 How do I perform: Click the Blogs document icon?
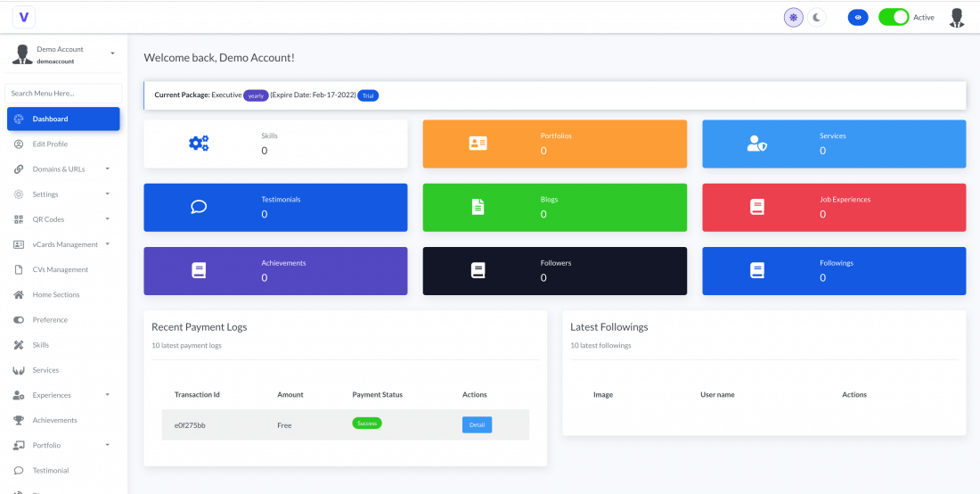click(x=478, y=207)
